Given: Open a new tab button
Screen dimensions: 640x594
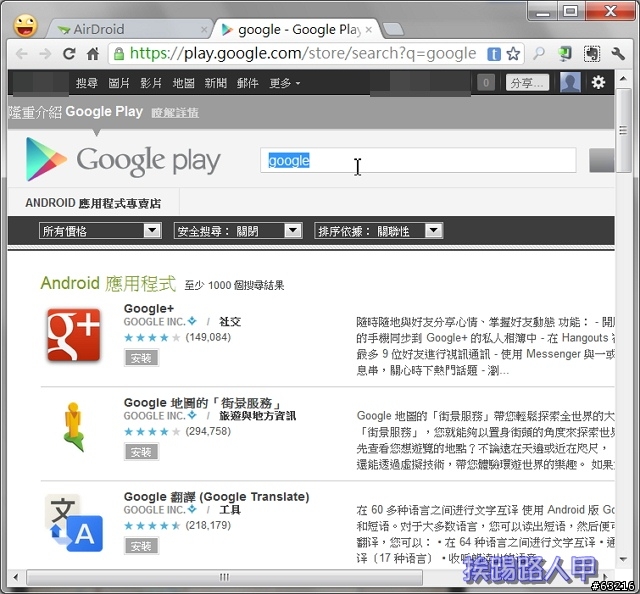Looking at the screenshot, I should tap(393, 29).
